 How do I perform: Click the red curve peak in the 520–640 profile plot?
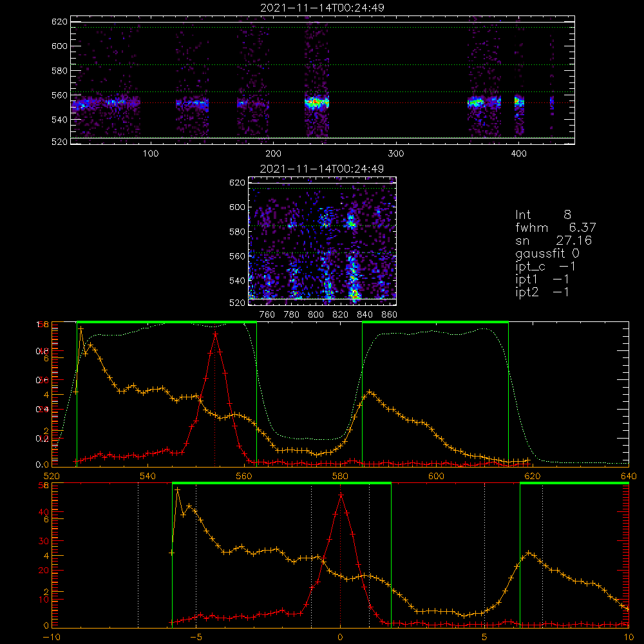point(215,335)
